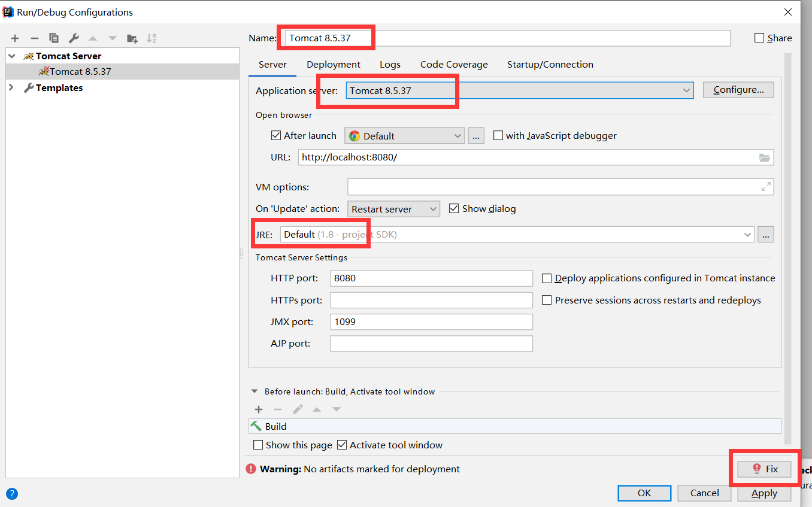Click the Build hammer icon
The width and height of the screenshot is (812, 507).
click(x=256, y=426)
